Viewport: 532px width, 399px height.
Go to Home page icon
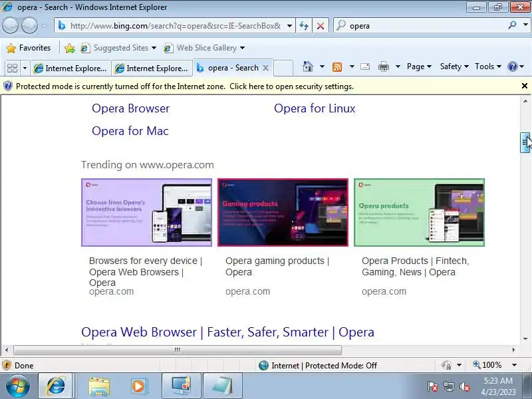point(308,66)
